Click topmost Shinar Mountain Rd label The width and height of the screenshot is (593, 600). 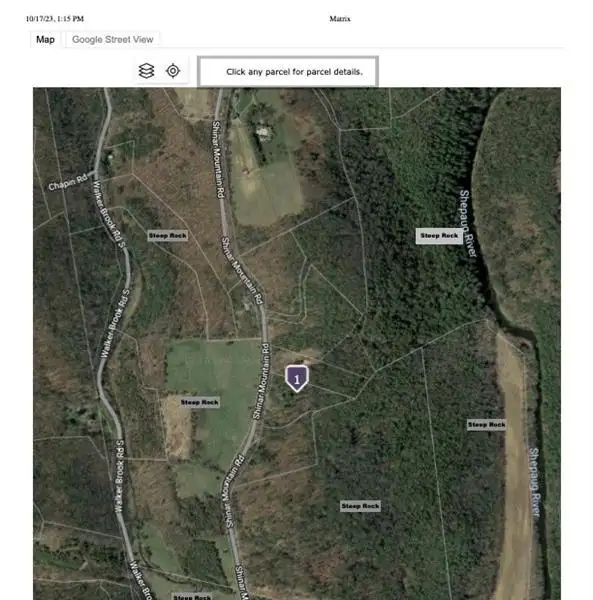point(218,160)
